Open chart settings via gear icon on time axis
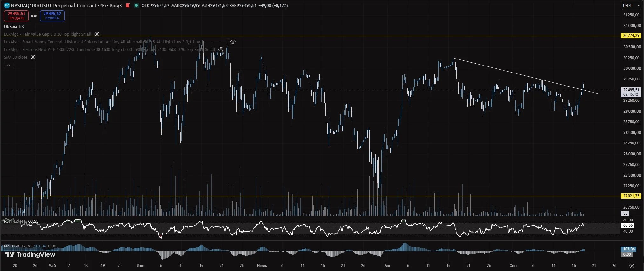 tap(632, 266)
